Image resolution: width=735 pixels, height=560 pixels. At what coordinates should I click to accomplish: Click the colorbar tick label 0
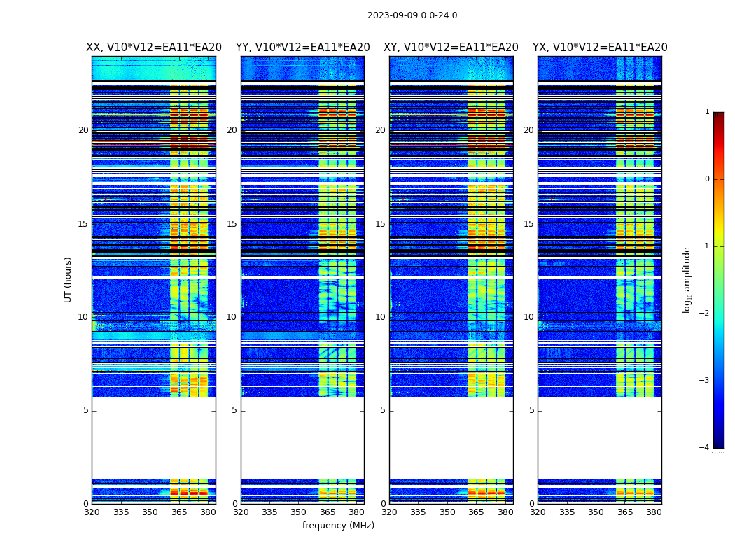tap(707, 179)
